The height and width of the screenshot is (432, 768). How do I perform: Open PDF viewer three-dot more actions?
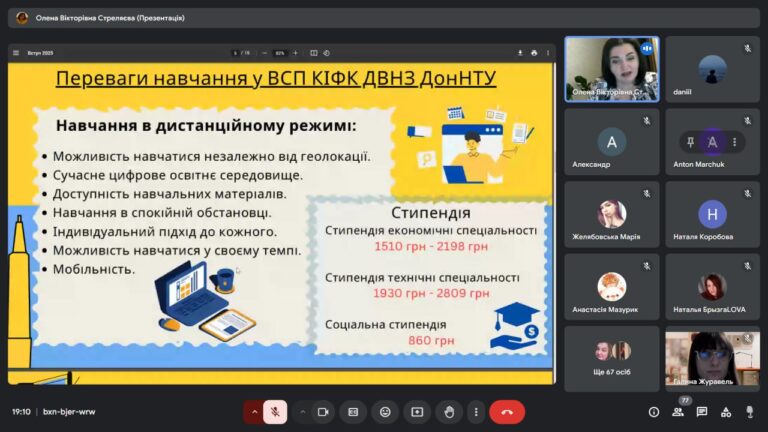pyautogui.click(x=548, y=53)
